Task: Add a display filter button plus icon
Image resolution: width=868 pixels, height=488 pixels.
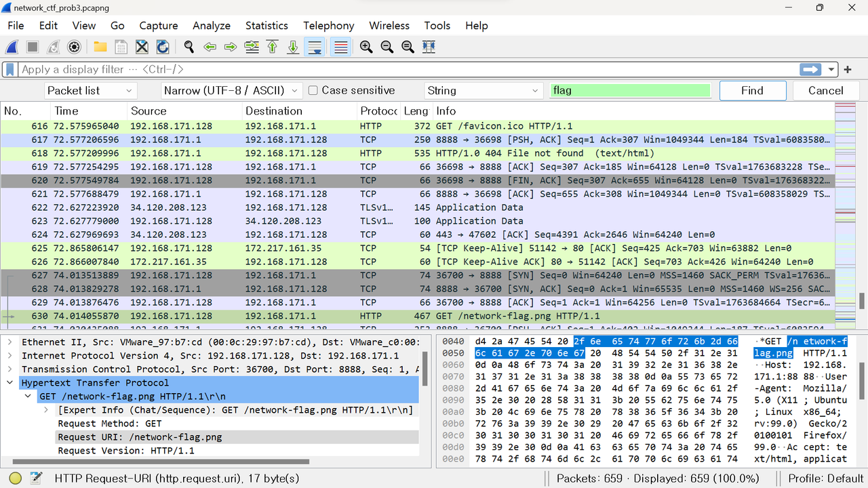Action: point(848,69)
